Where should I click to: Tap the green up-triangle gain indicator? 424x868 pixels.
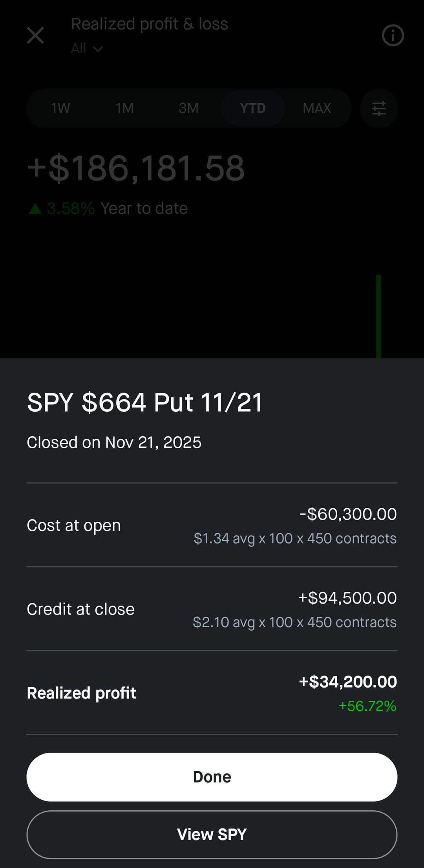tap(35, 209)
